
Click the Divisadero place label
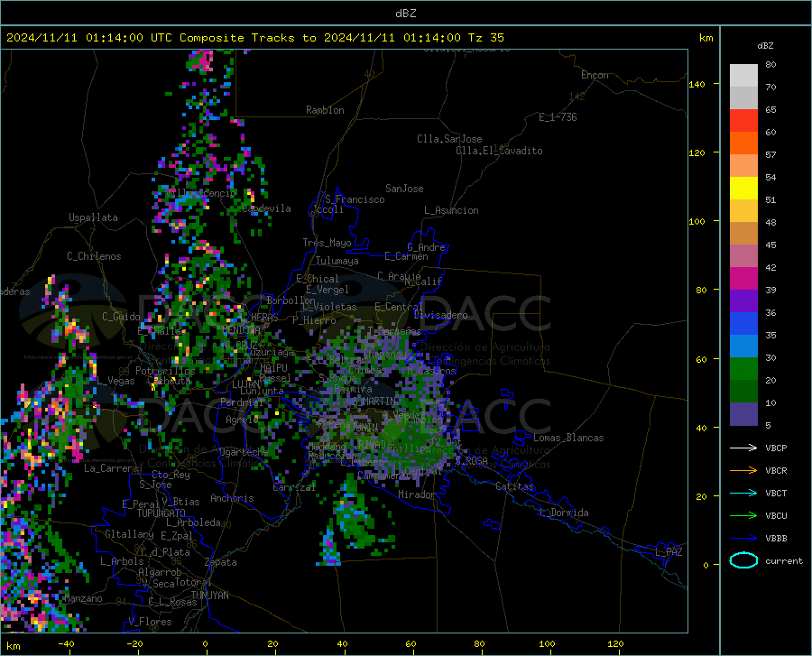tap(440, 315)
